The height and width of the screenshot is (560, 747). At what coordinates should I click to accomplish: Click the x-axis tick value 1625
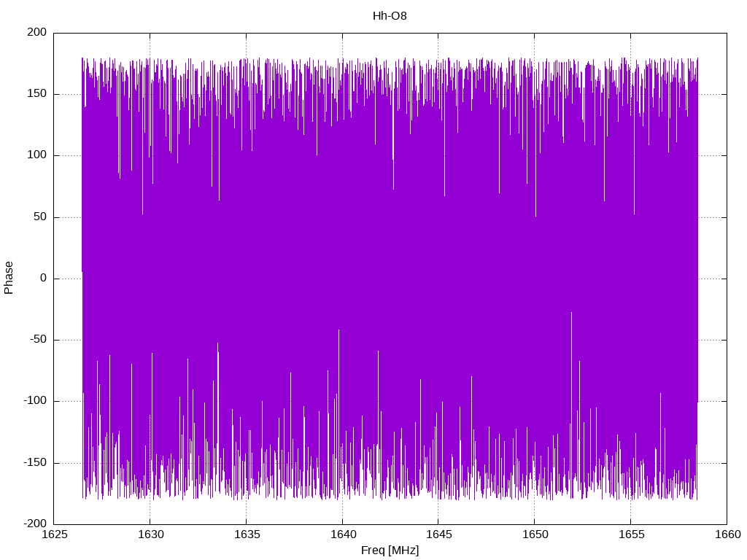54,534
